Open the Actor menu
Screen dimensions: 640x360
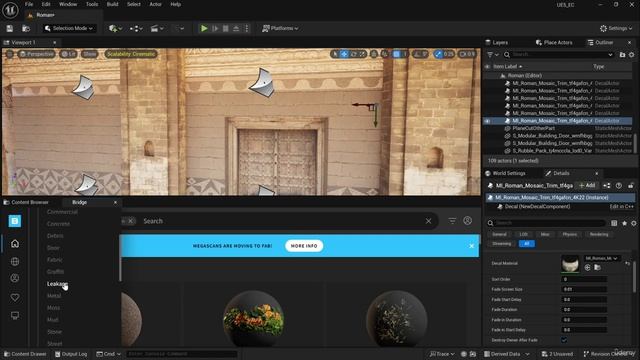pyautogui.click(x=155, y=4)
